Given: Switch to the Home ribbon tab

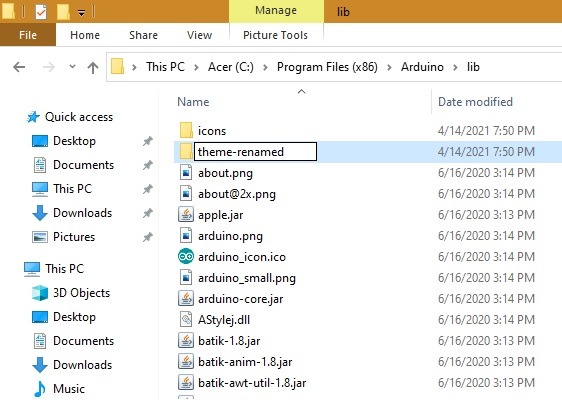Looking at the screenshot, I should click(x=85, y=35).
